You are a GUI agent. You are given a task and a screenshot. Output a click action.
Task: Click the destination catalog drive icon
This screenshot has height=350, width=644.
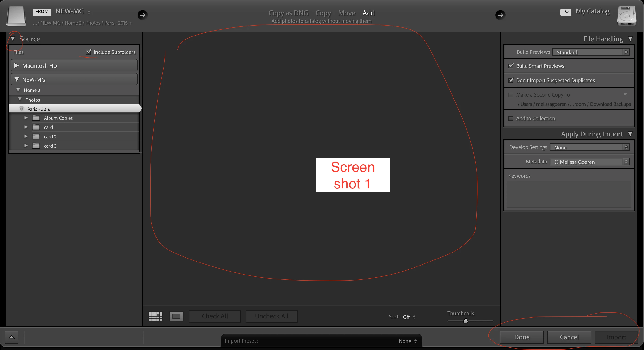(627, 16)
